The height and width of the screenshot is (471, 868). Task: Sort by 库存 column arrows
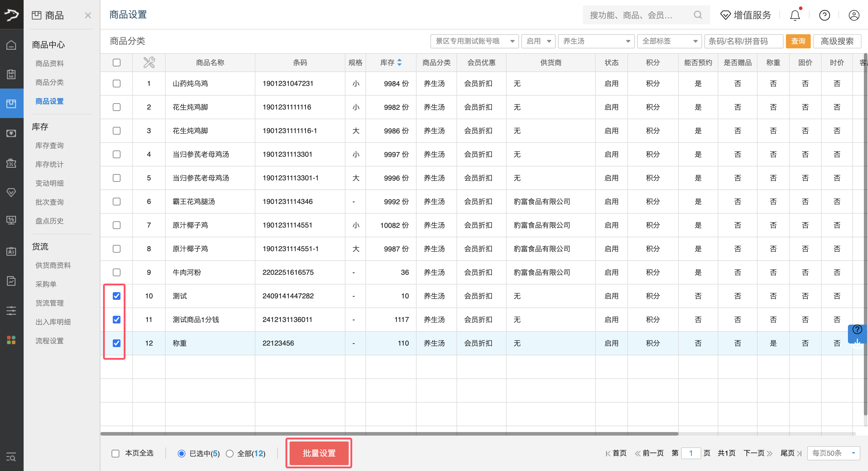tap(399, 62)
